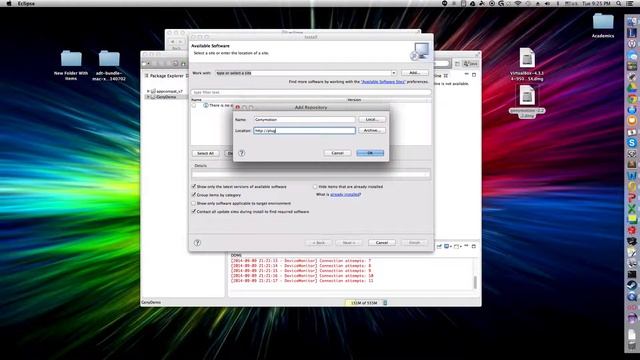Click the Archive... button

click(x=371, y=130)
